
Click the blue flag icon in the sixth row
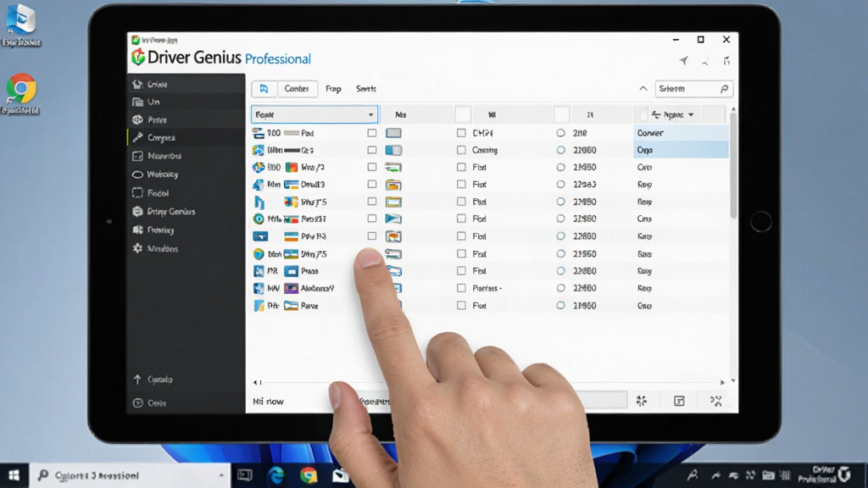(x=393, y=219)
